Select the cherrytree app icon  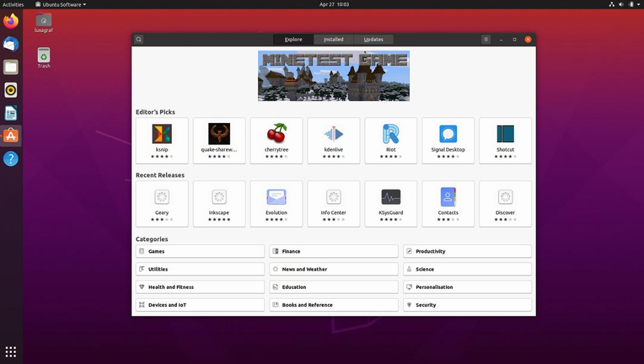[x=277, y=133]
